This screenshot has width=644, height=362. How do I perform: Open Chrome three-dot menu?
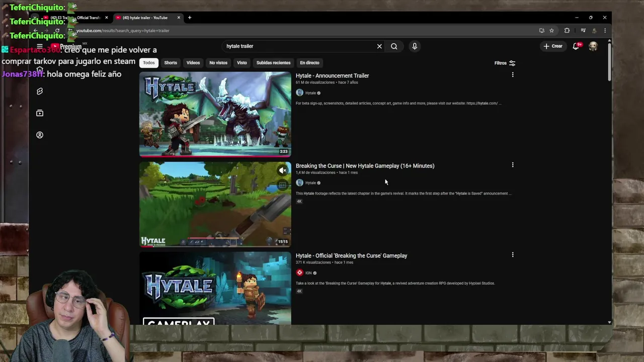[605, 31]
